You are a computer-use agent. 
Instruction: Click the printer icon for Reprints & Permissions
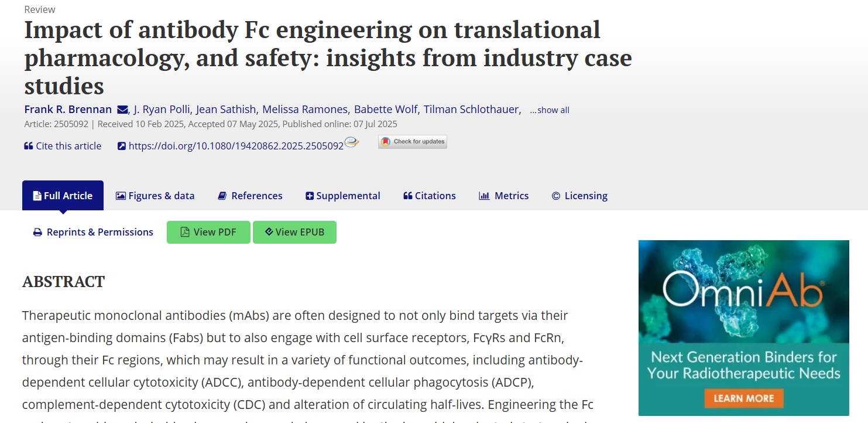[37, 233]
